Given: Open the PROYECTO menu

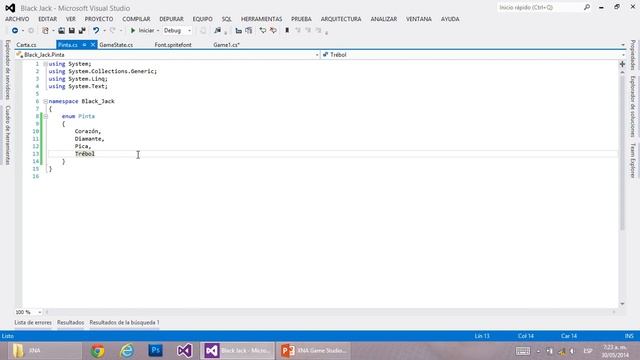Looking at the screenshot, I should point(99,19).
